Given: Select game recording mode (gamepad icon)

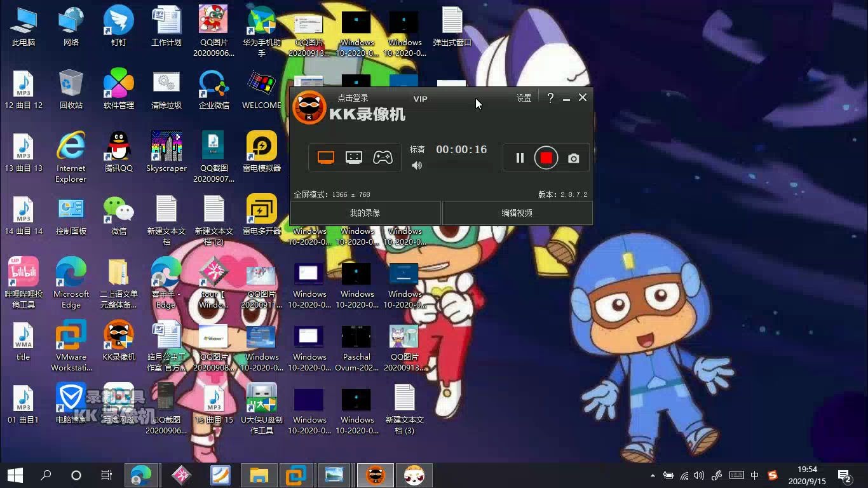Looking at the screenshot, I should pos(383,158).
